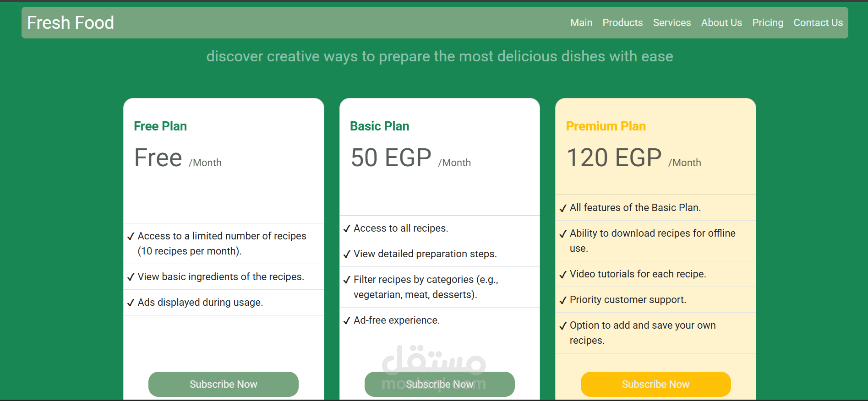Click 'Video tutorials for each recipe'
868x401 pixels.
638,274
